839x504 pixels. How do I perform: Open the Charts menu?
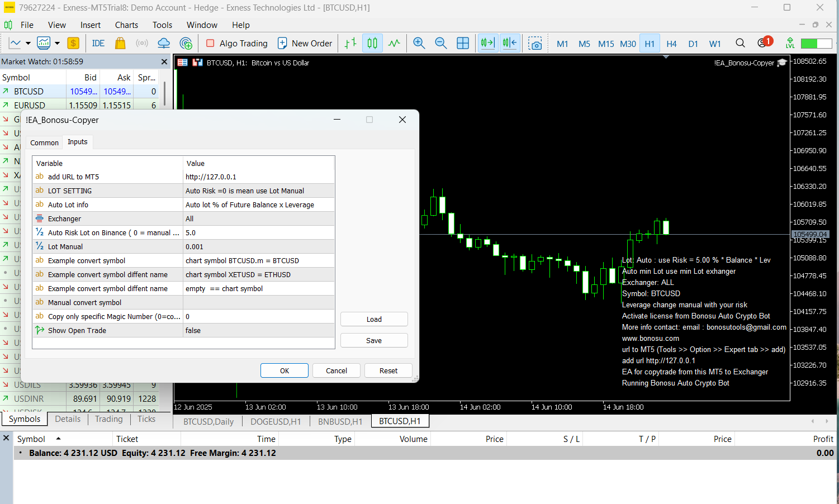coord(126,25)
